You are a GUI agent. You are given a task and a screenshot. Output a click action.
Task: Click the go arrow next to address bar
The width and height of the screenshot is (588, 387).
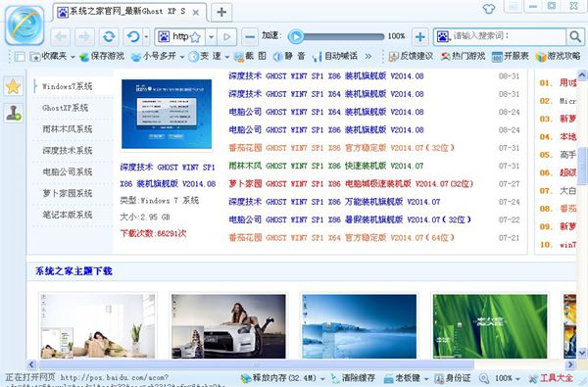(227, 37)
